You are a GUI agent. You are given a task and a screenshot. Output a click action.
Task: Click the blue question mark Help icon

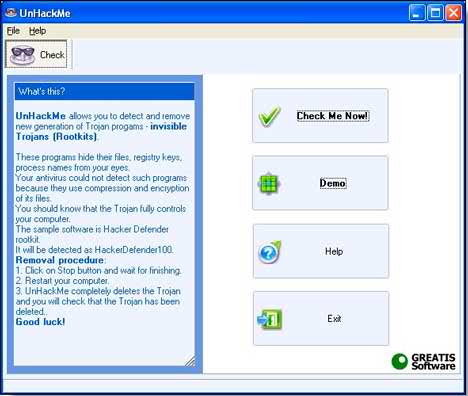click(269, 252)
